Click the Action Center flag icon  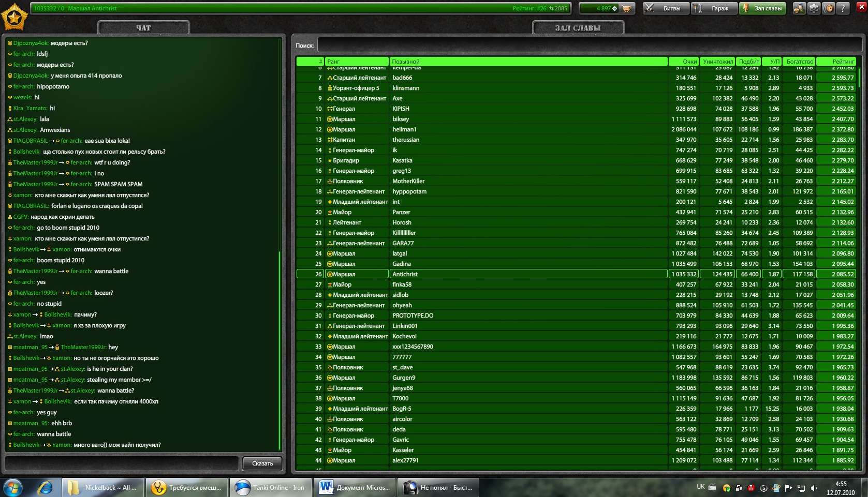coord(788,488)
